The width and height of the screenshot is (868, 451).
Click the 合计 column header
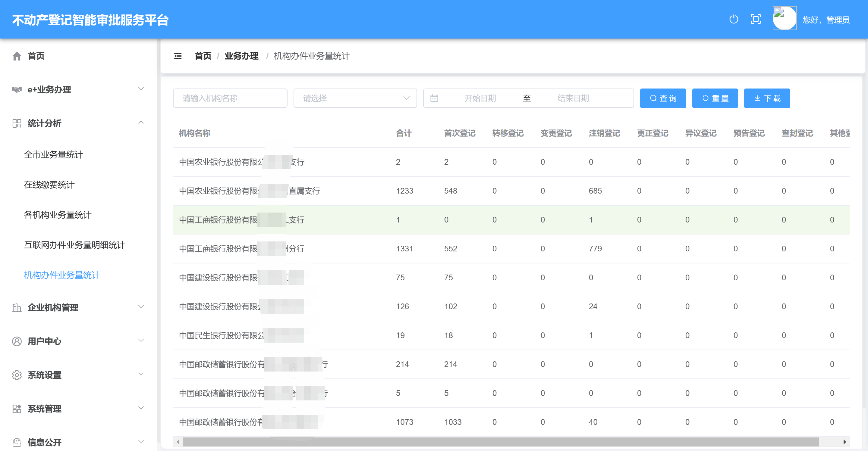(x=404, y=133)
